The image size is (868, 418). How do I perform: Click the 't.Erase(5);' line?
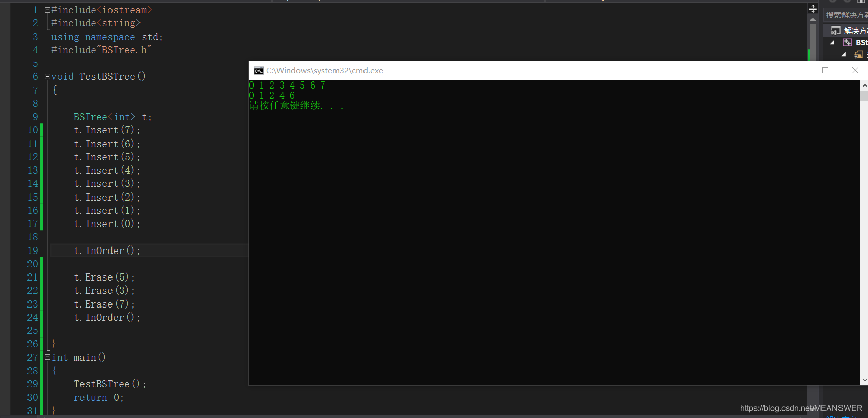(104, 277)
